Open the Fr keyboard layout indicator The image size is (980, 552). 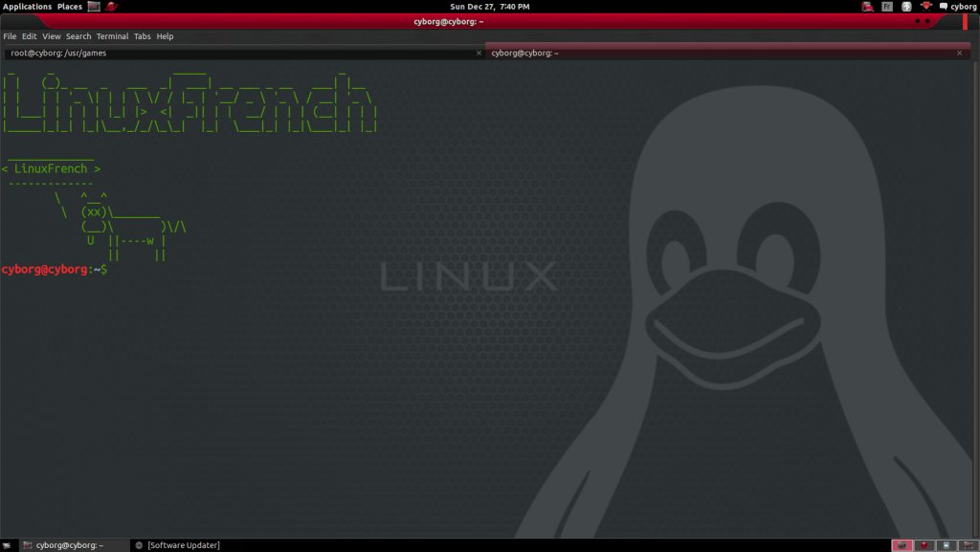(887, 7)
